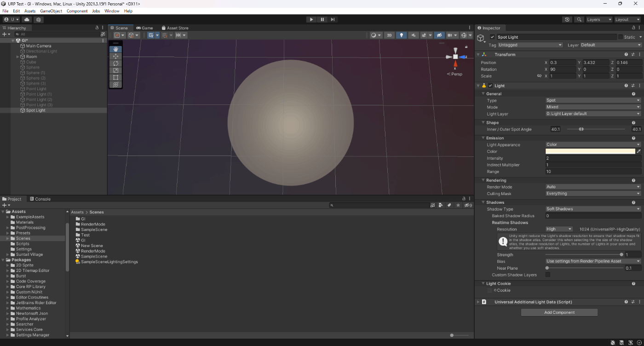Check the Custom Shadow Layers checkbox
Screen dimensions: 644x346
click(547, 275)
